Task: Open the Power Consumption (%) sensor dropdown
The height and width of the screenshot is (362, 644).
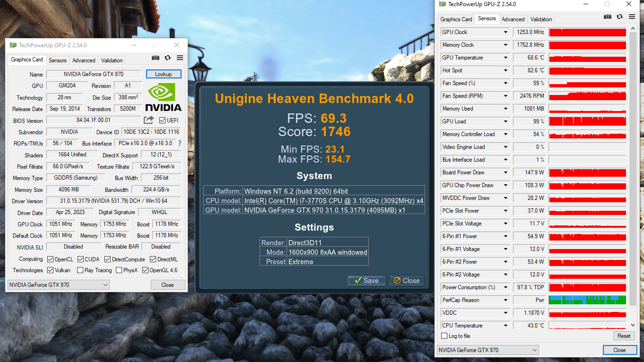Action: 505,287
